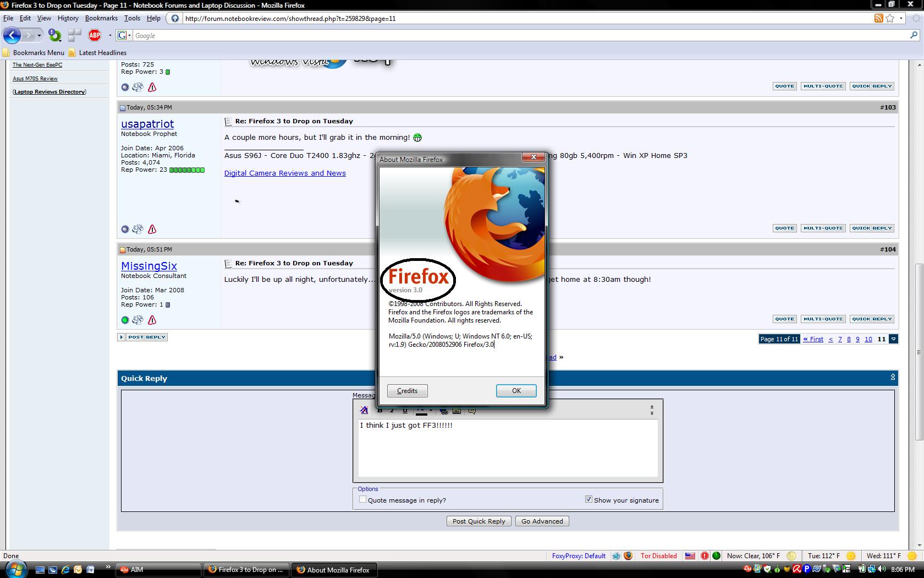Click the Forward navigation arrow

pos(29,35)
